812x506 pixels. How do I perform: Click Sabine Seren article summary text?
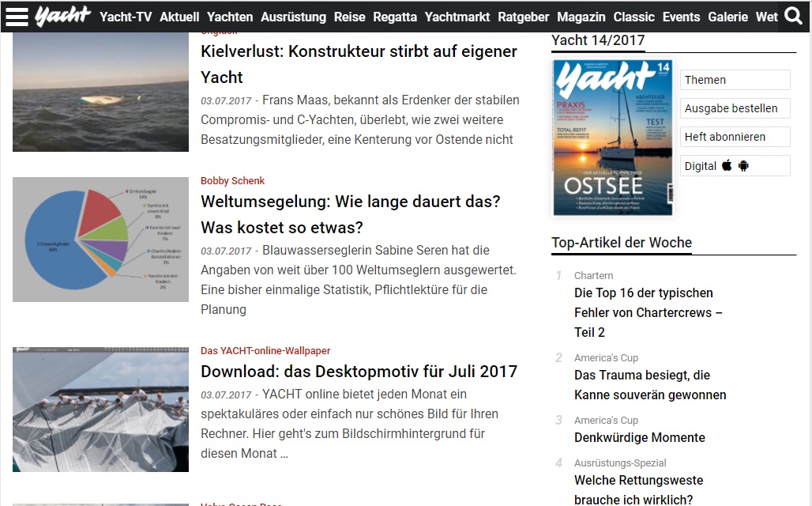(359, 280)
